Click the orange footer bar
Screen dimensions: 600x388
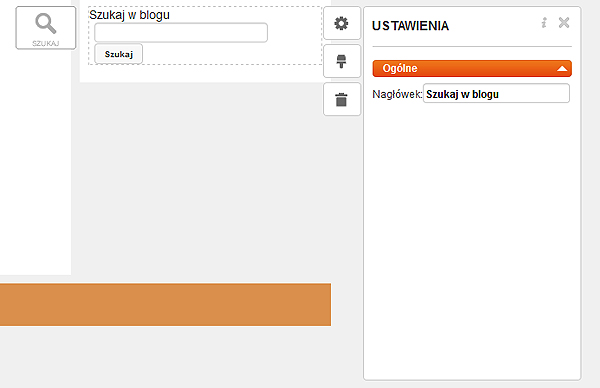click(165, 305)
